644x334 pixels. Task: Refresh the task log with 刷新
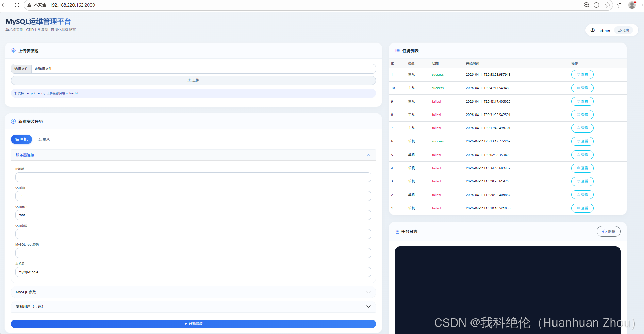[608, 232]
